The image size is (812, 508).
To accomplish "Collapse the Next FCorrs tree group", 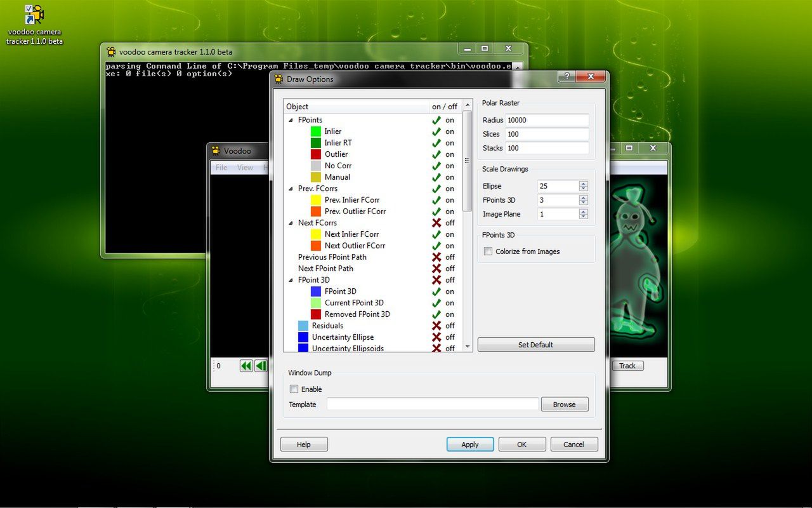I will (x=291, y=223).
